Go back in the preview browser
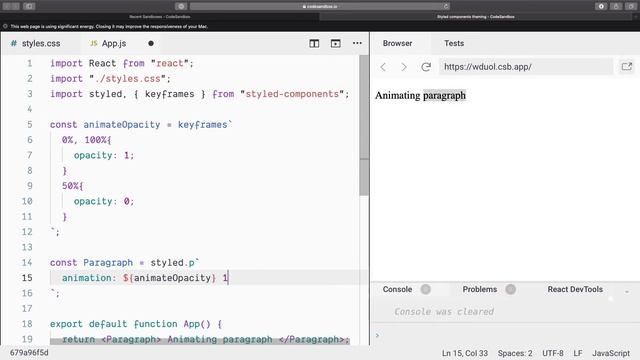The height and width of the screenshot is (360, 640). [x=383, y=67]
